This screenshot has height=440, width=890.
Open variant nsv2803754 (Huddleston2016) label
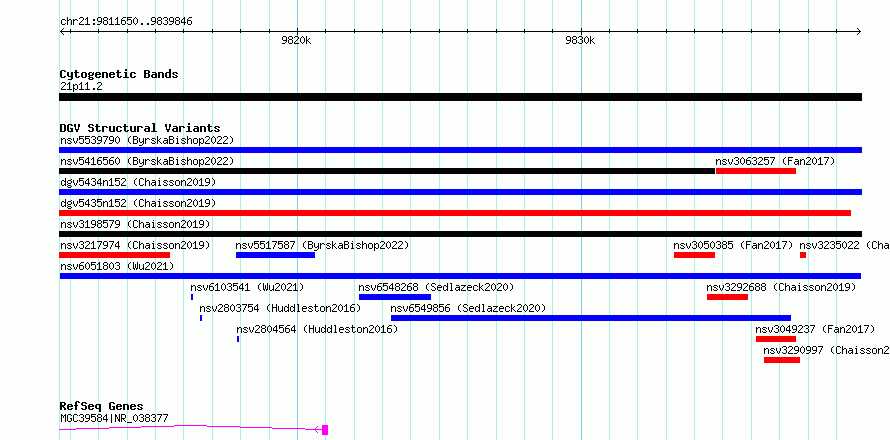[280, 308]
